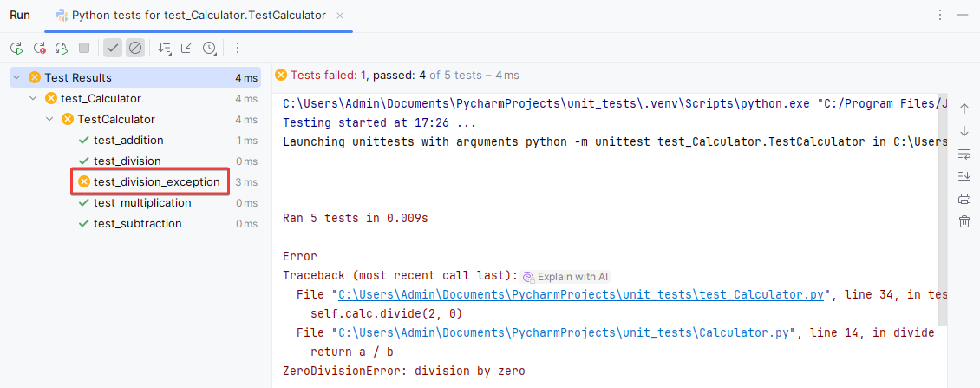Screen dimensions: 980x388
Task: Open the sort tests dropdown
Action: point(165,49)
